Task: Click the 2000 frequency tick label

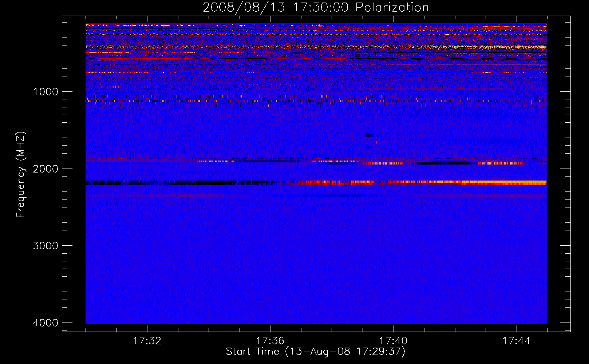Action: (x=46, y=169)
